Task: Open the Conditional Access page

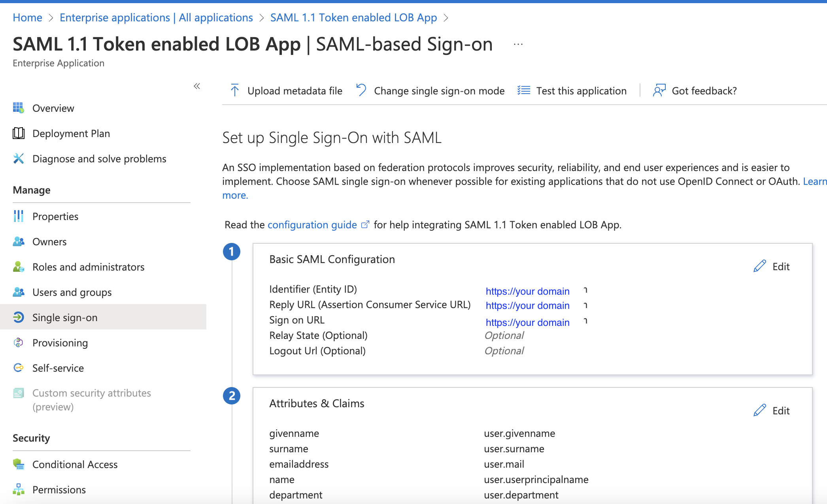Action: point(75,465)
